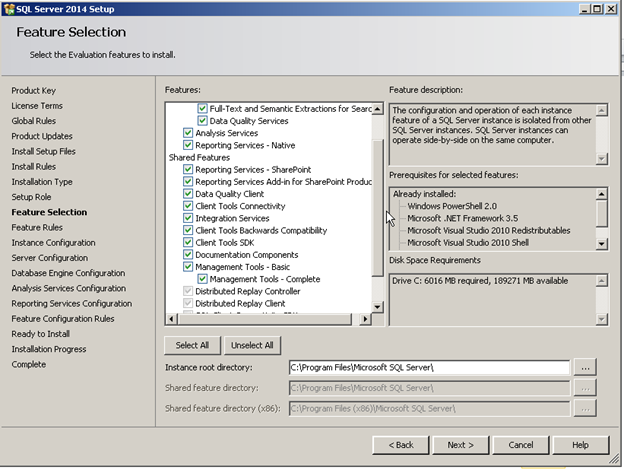Select Product Key step in sidebar
Screen dimensions: 624x470
(33, 90)
